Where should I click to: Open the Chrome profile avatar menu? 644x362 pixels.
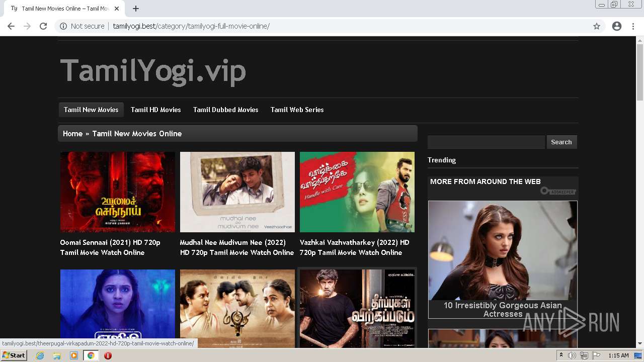[x=617, y=26]
